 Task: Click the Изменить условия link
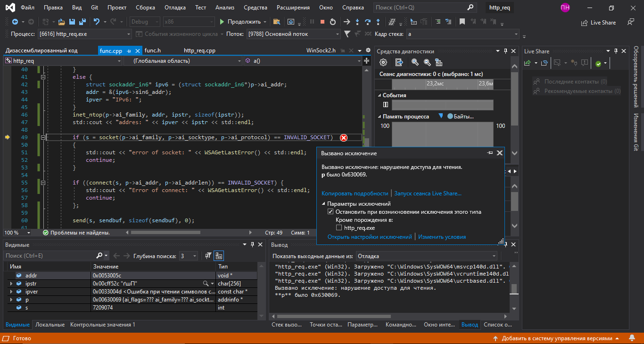click(x=442, y=237)
